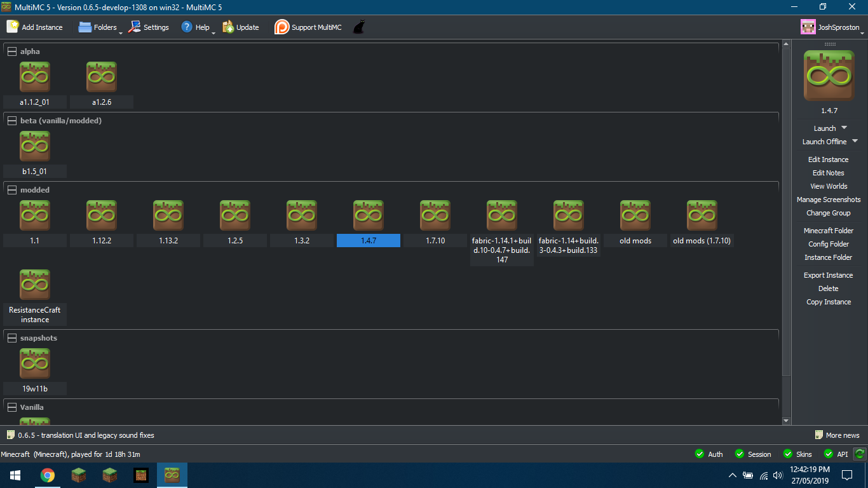
Task: Select the 1.2.5 instance icon
Action: [235, 215]
